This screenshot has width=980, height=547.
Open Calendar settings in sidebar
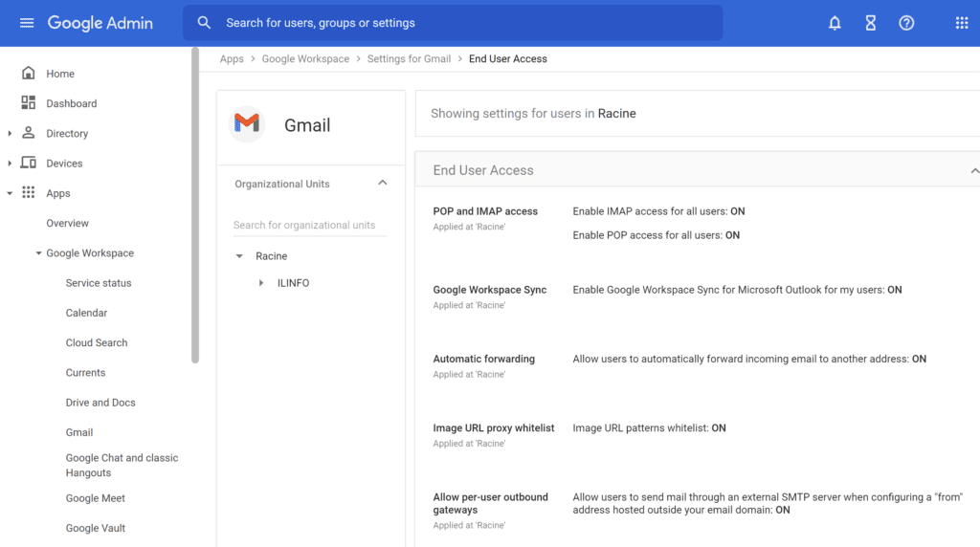[86, 313]
